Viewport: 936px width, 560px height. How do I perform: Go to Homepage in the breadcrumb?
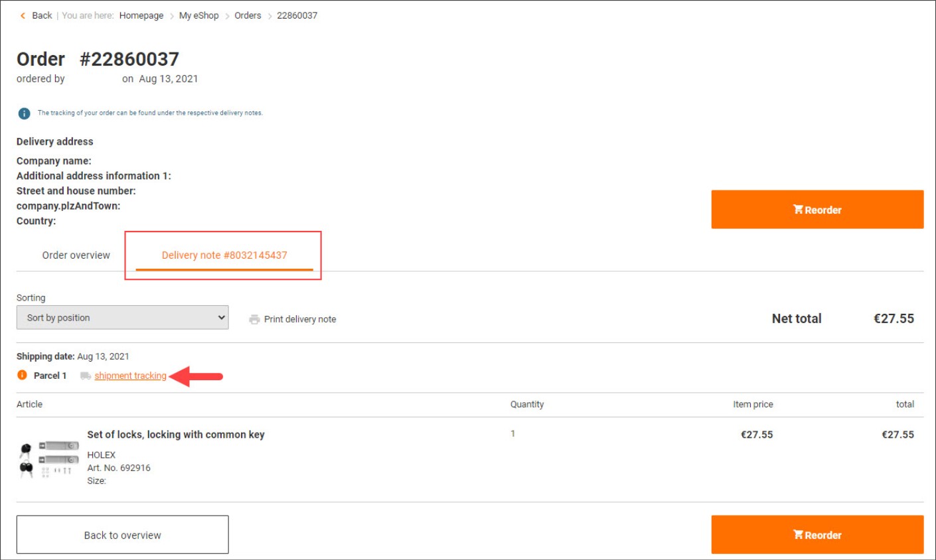(x=141, y=15)
